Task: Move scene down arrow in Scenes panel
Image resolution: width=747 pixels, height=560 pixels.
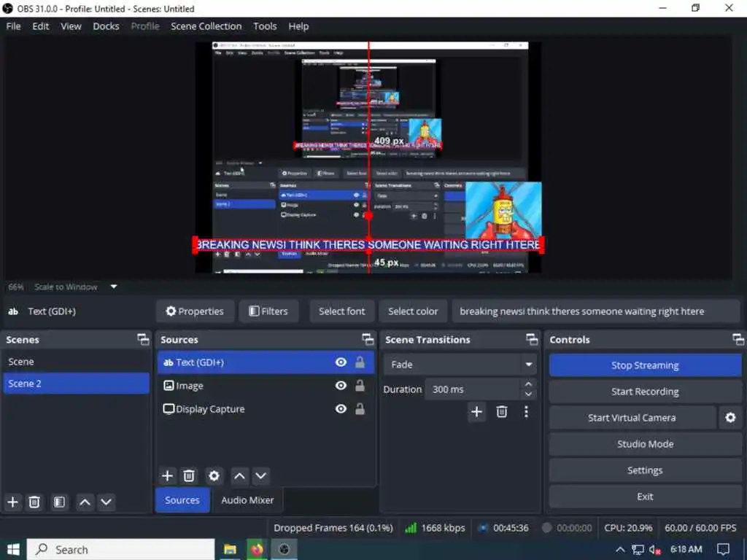Action: [107, 502]
